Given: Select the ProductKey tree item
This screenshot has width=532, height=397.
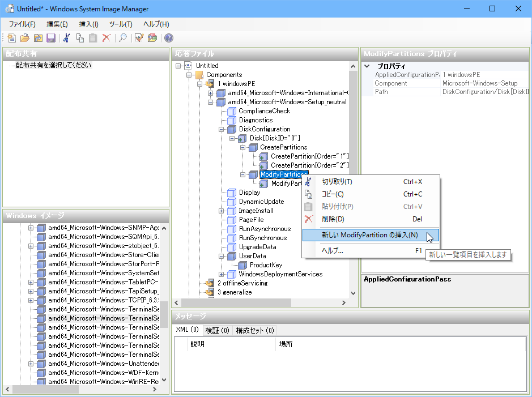Looking at the screenshot, I should pos(266,265).
